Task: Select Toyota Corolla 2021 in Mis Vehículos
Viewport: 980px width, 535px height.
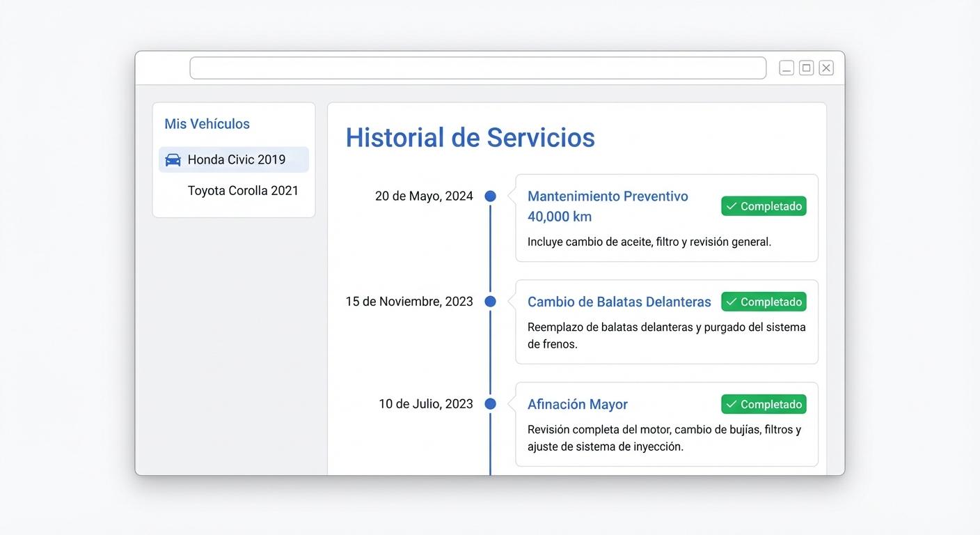Action: [242, 189]
